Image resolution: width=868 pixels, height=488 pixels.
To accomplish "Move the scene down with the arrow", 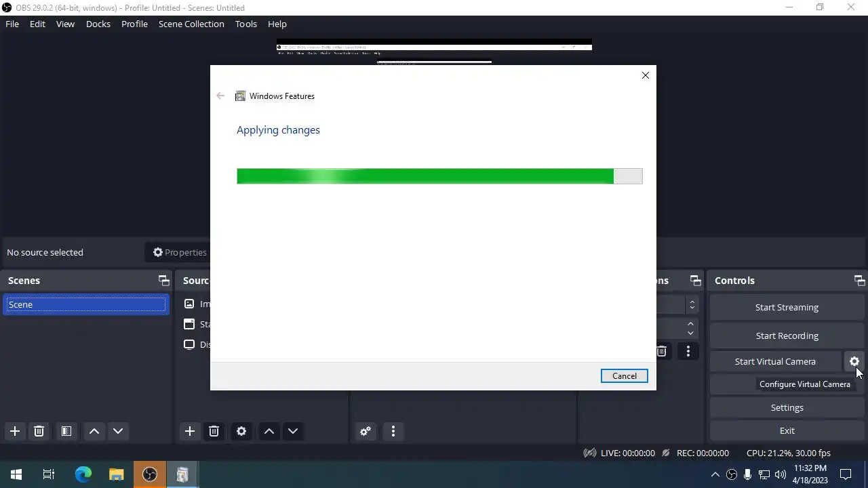I will [x=118, y=431].
